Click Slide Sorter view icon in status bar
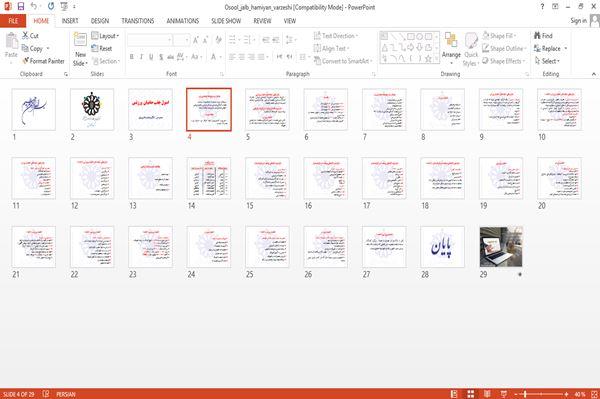600x399 pixels. pyautogui.click(x=471, y=394)
